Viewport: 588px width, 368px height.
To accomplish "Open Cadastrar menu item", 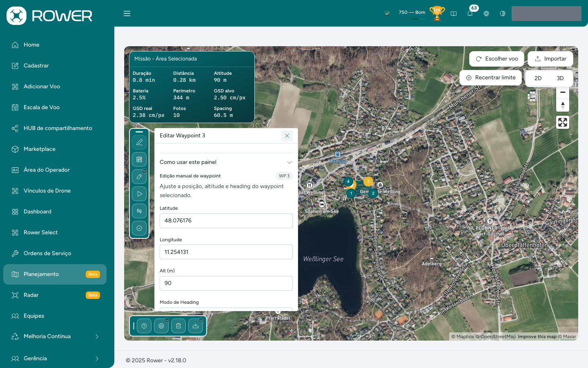I will [55, 66].
